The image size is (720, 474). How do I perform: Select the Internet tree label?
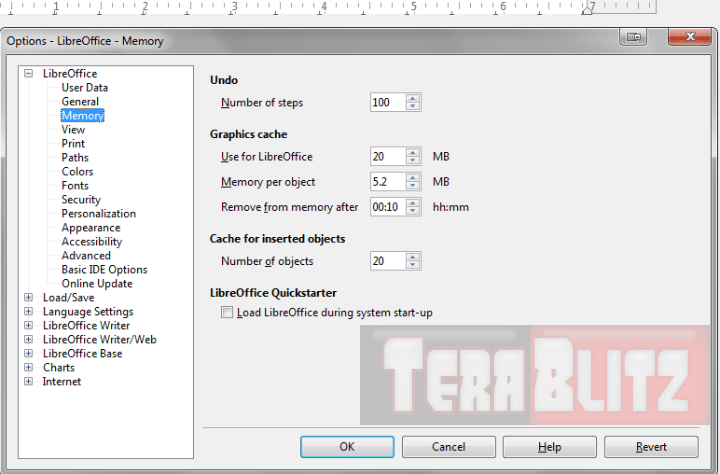(62, 382)
